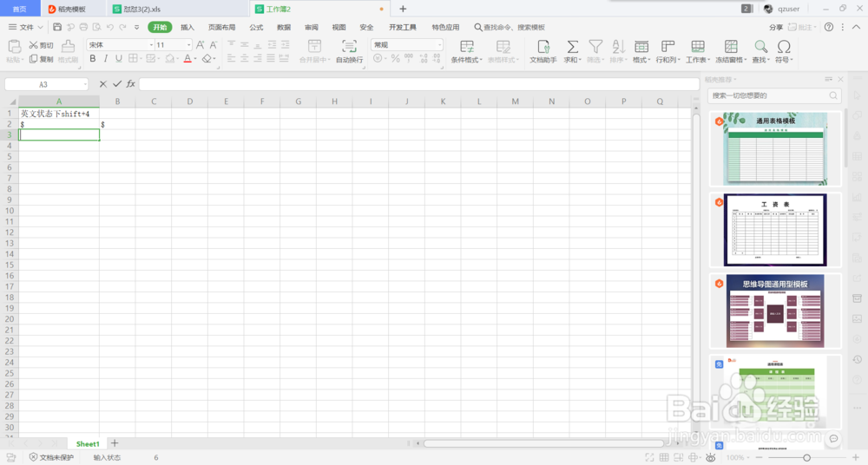The height and width of the screenshot is (465, 868).
Task: Click the undo arrow icon
Action: point(109,27)
